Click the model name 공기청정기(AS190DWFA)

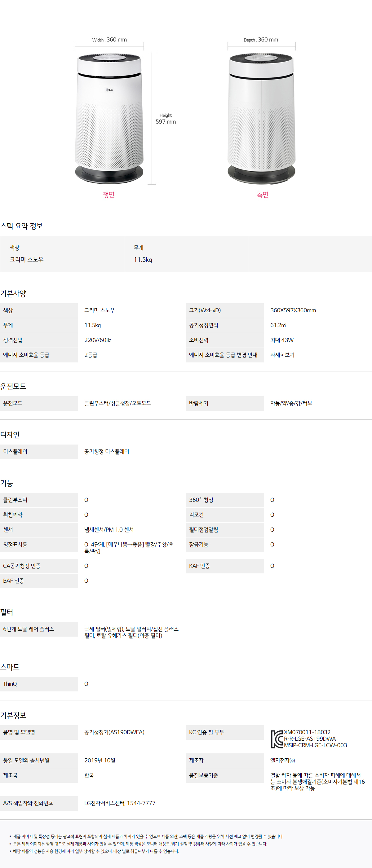pyautogui.click(x=114, y=732)
